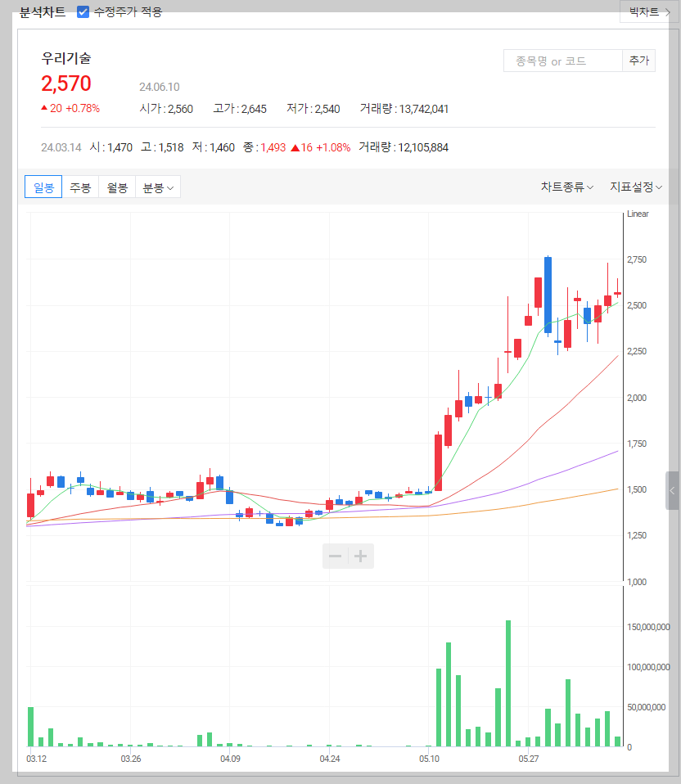Click the +0.78% change value

83,108
